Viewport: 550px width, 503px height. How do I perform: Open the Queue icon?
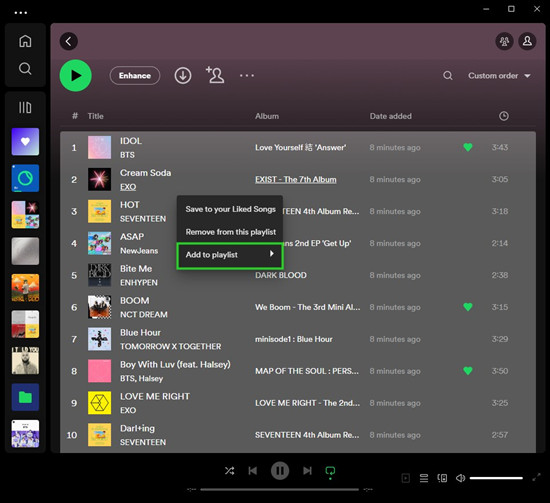pyautogui.click(x=424, y=478)
